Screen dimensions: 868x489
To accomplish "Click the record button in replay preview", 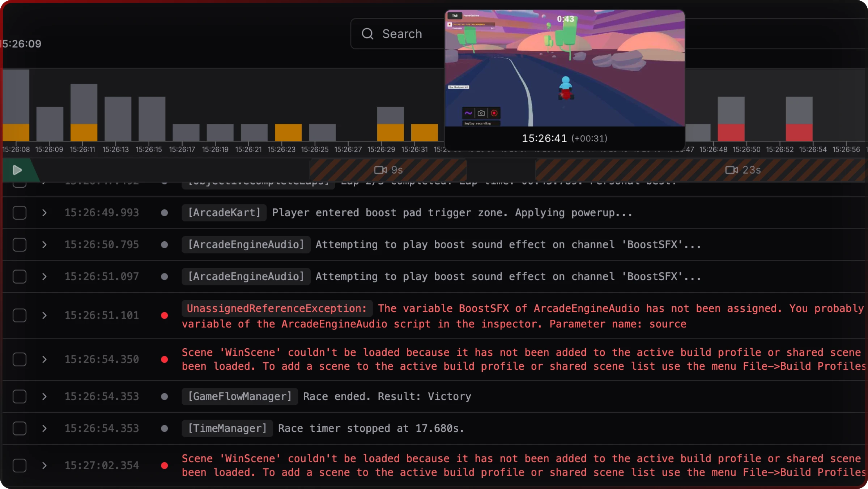I will tap(494, 113).
